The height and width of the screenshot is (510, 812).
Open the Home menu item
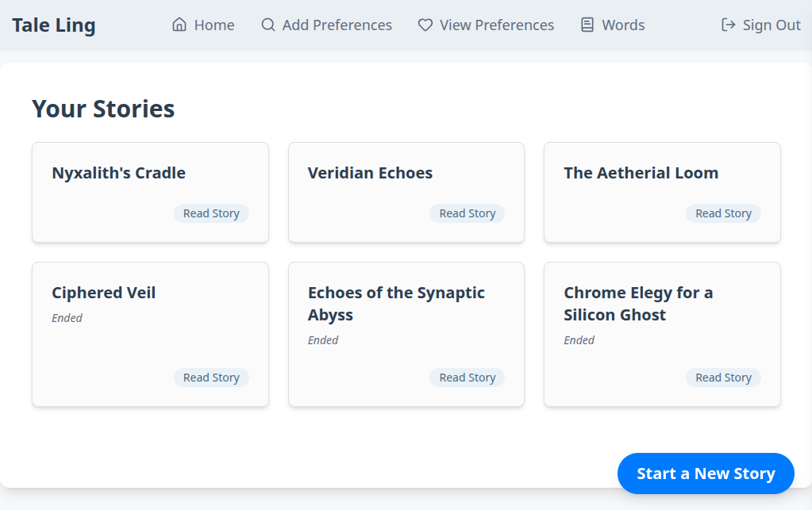tap(214, 25)
